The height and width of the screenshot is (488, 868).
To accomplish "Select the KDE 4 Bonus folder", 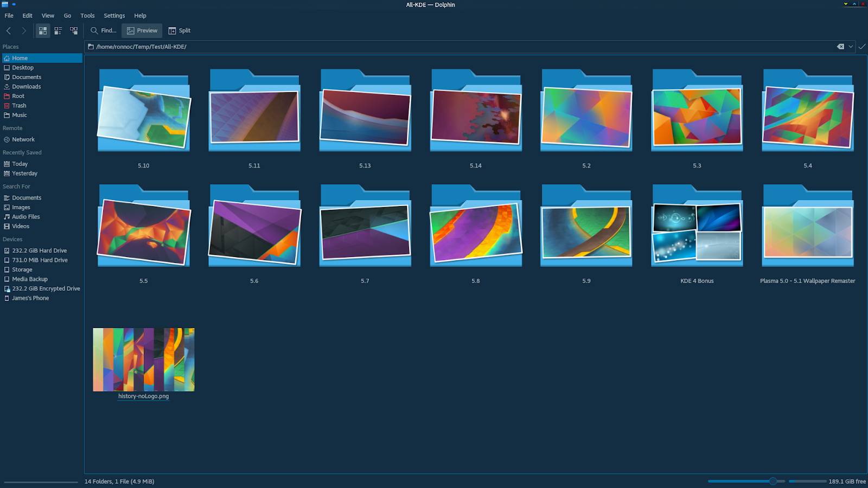I will click(697, 233).
